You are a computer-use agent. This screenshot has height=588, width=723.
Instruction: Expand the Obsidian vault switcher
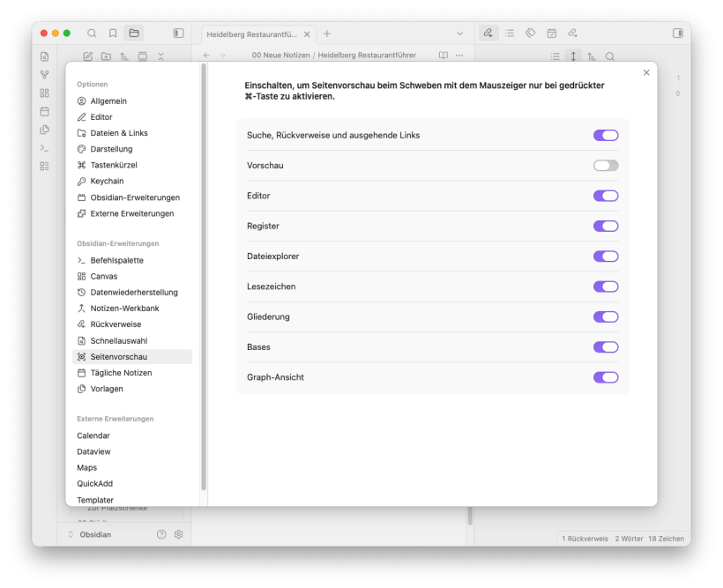pyautogui.click(x=71, y=534)
